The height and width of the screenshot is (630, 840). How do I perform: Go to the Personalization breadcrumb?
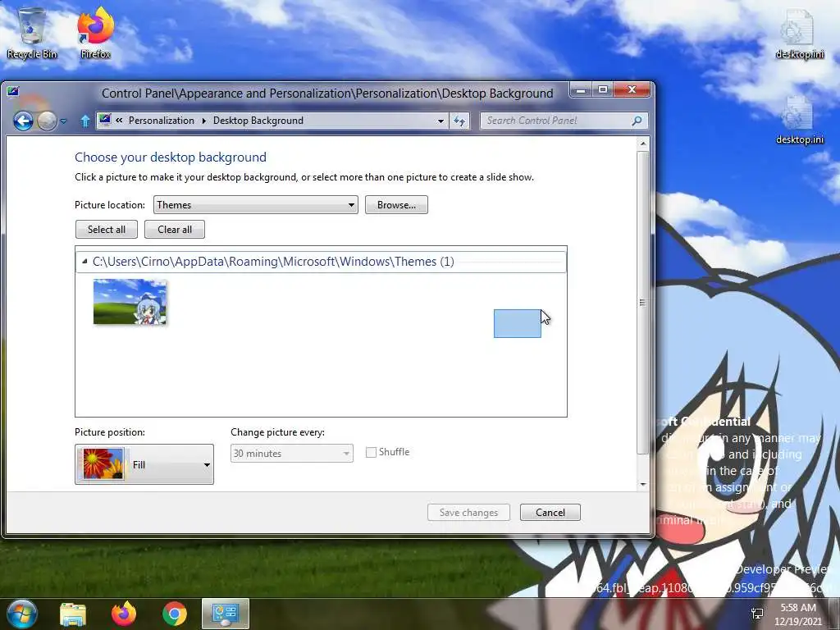point(162,121)
